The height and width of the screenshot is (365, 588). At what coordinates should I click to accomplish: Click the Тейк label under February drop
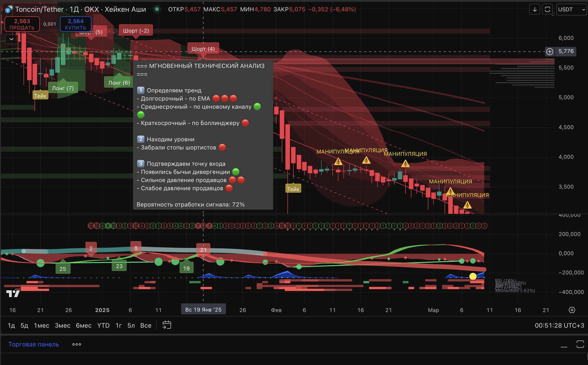pyautogui.click(x=293, y=189)
